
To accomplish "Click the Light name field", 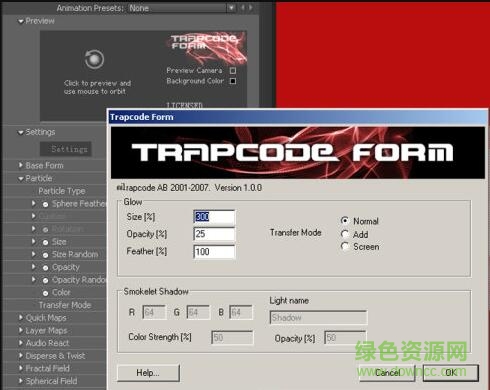I will pyautogui.click(x=318, y=317).
